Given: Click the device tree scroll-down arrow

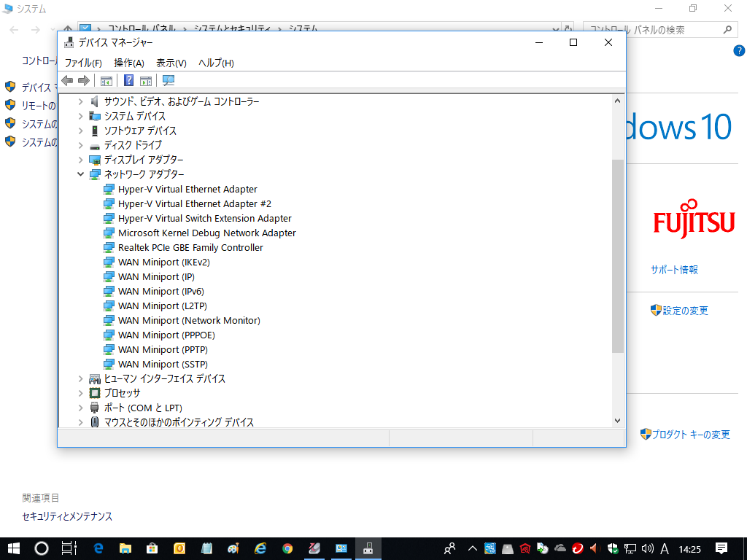Looking at the screenshot, I should point(618,421).
